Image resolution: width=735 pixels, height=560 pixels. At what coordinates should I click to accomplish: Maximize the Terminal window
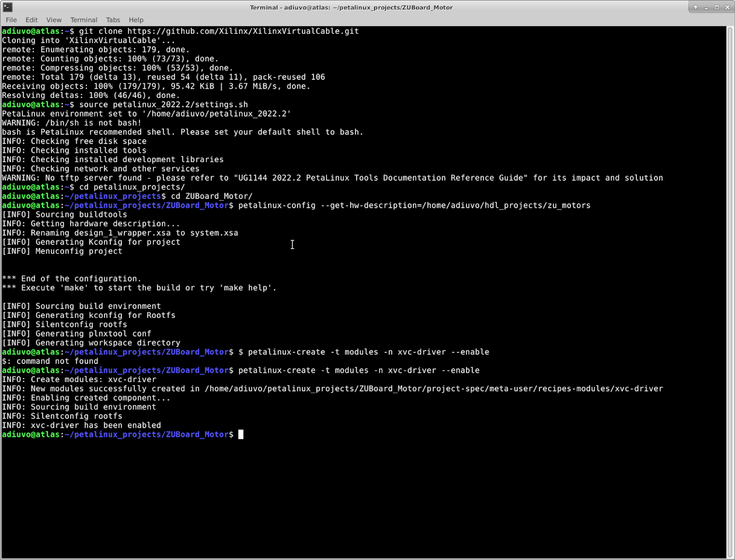(x=716, y=7)
